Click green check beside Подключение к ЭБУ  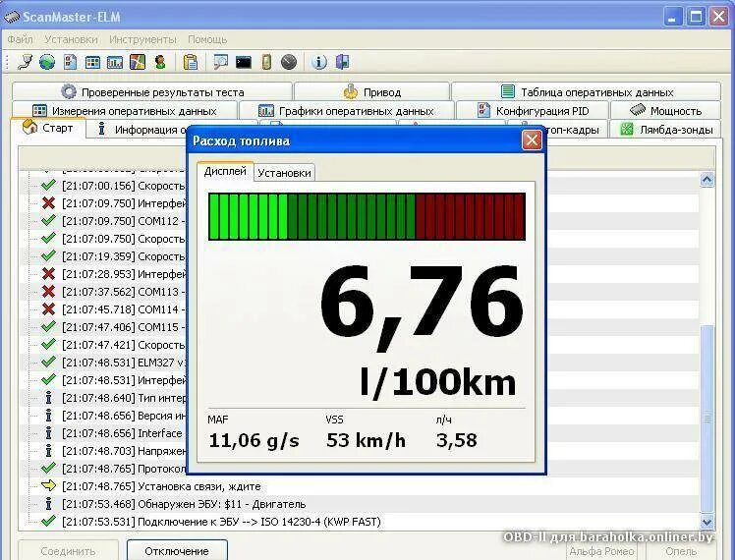point(48,521)
